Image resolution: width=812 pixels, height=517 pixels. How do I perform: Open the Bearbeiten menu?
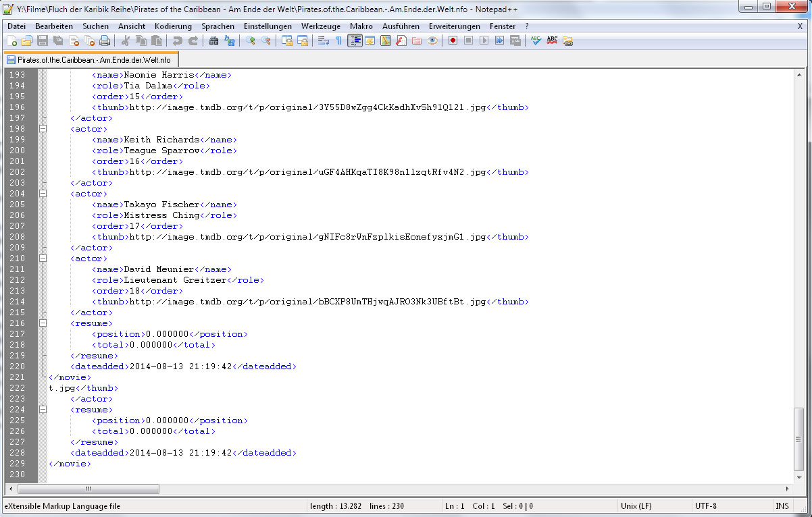tap(54, 26)
